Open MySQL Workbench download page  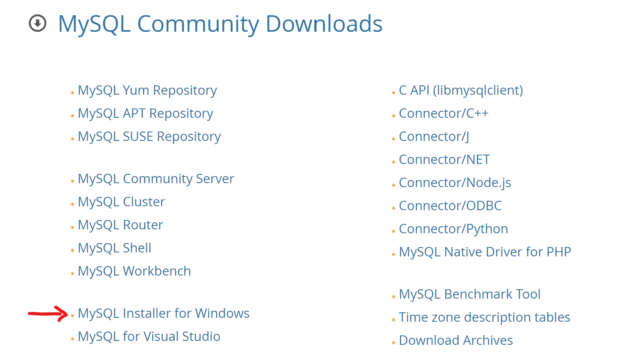134,271
